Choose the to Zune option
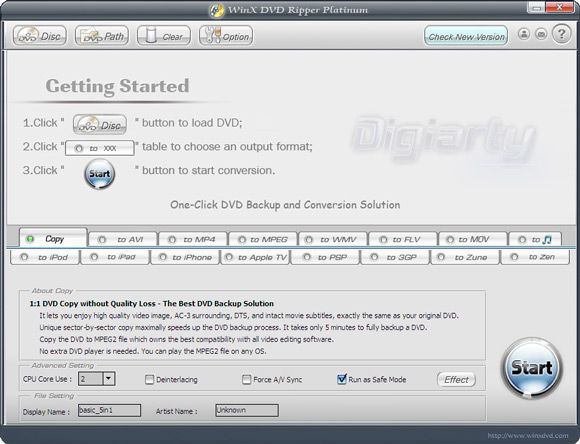580x444 pixels. point(465,257)
